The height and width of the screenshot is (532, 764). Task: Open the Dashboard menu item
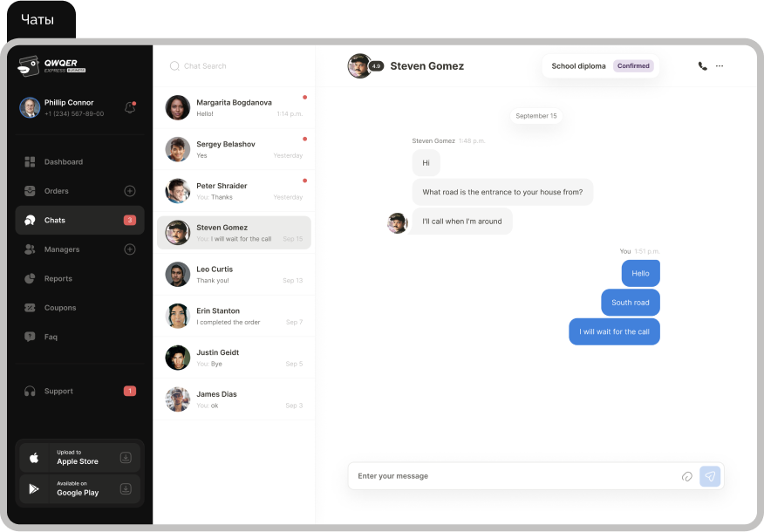[63, 162]
